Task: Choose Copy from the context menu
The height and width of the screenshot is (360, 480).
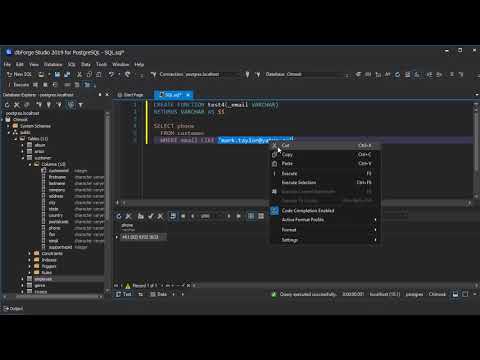Action: [x=325, y=155]
